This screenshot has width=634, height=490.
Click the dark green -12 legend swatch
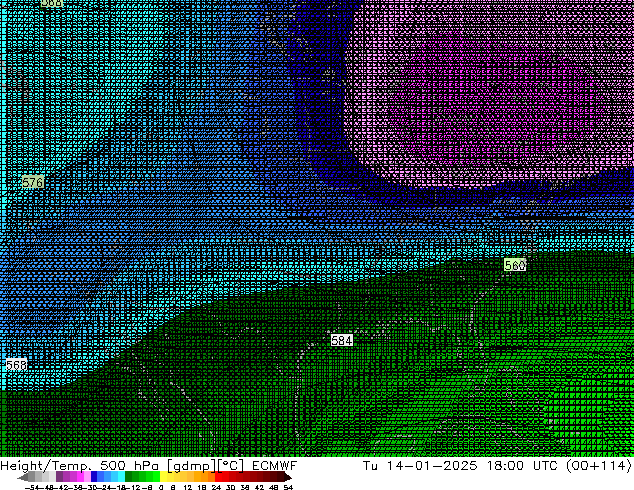tap(129, 476)
